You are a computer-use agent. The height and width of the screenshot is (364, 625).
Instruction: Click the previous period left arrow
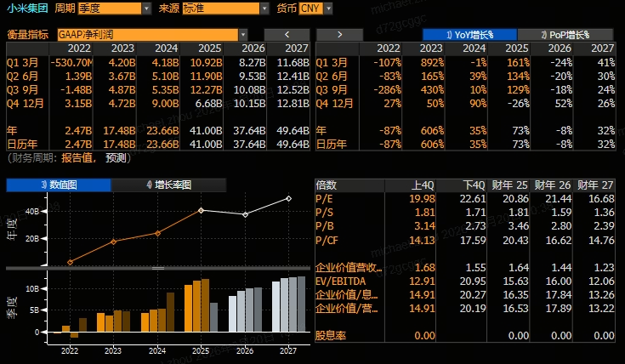point(287,34)
